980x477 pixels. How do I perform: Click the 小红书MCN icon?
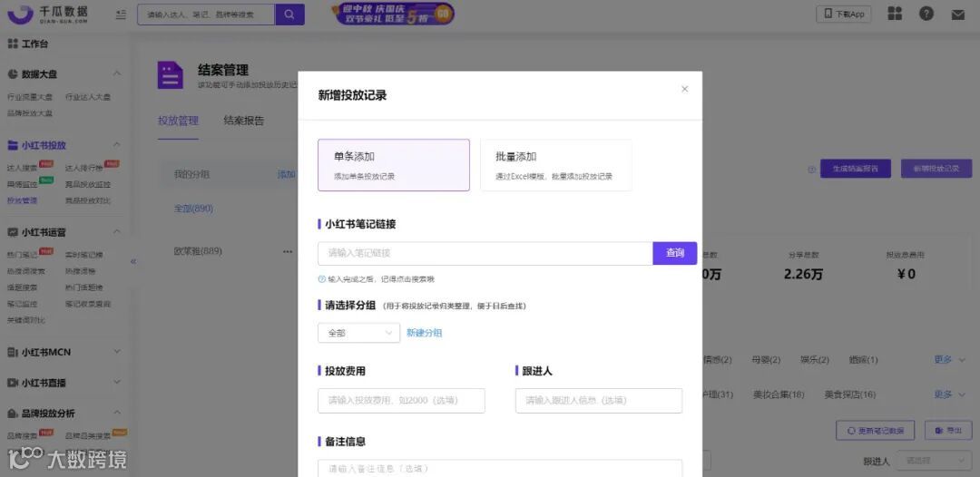tap(13, 352)
